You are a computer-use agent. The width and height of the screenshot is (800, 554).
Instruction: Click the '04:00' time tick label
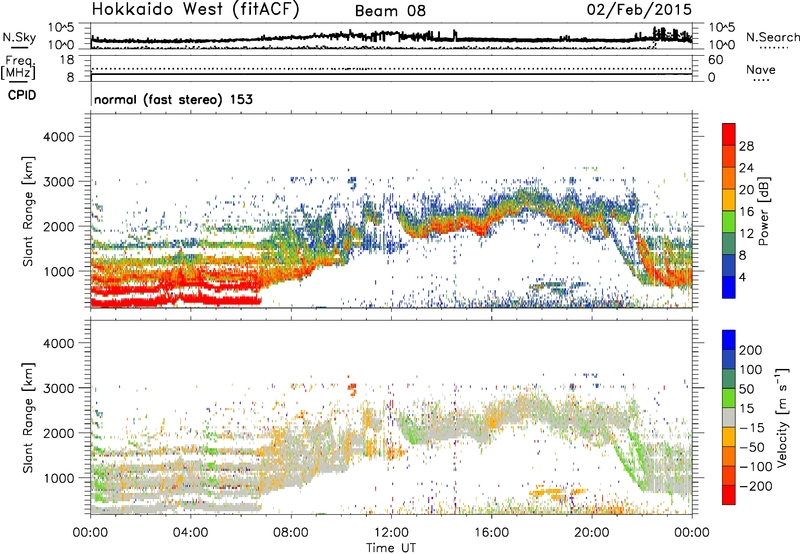pyautogui.click(x=190, y=533)
